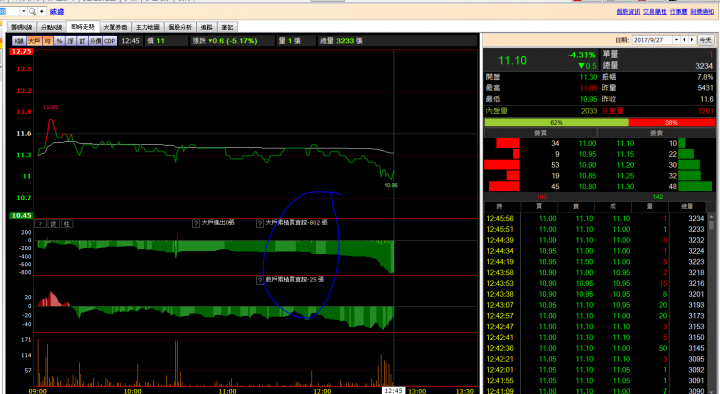
Task: Open the 個股資訊 link at top right
Action: 628,11
